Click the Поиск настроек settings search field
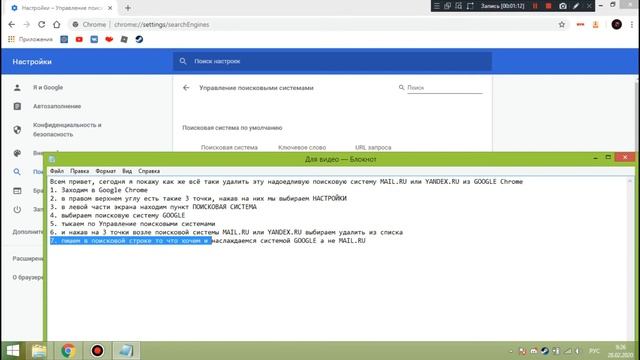The image size is (640, 360). [x=332, y=61]
